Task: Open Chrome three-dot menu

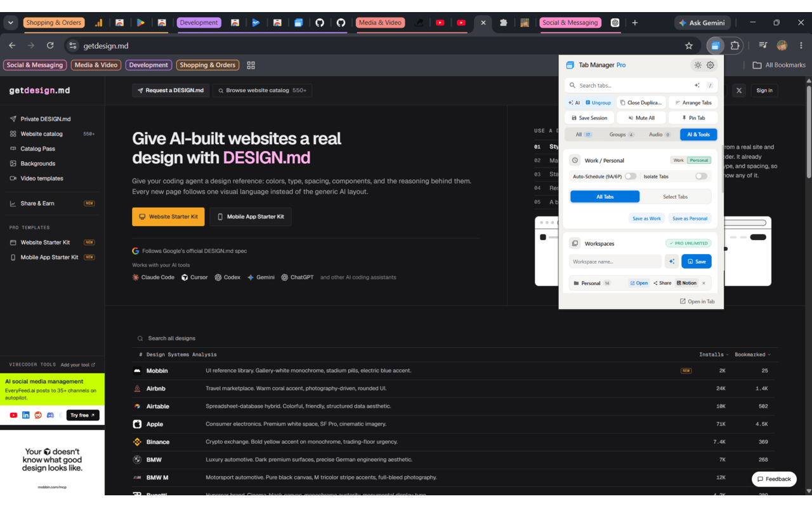Action: coord(801,46)
